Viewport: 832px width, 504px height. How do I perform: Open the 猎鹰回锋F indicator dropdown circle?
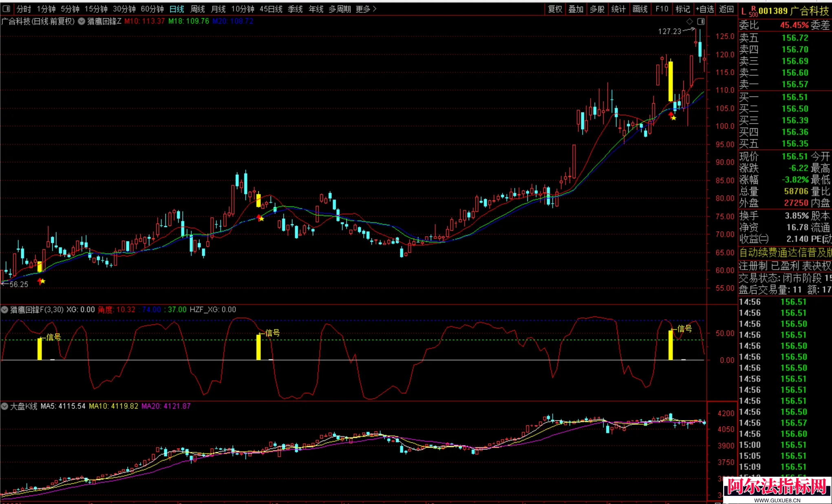pyautogui.click(x=4, y=310)
